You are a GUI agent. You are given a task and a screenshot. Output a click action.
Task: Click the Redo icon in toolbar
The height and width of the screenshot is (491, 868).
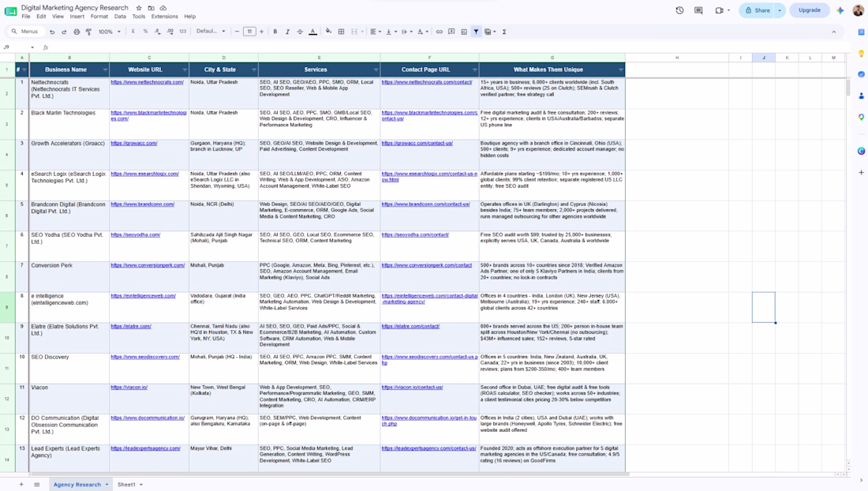[x=64, y=32]
